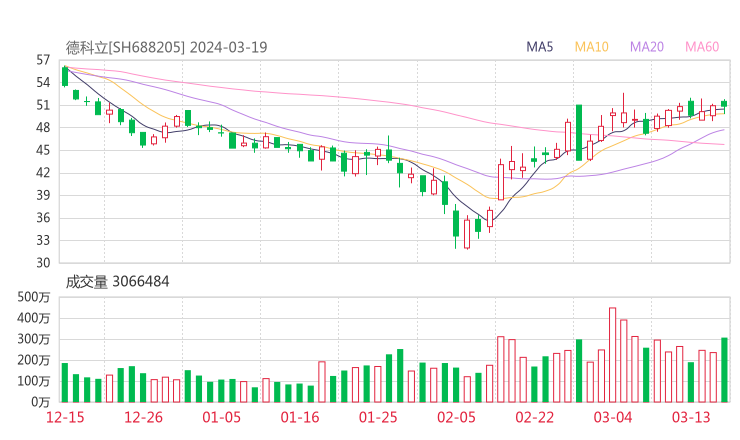Select the 03-13 date axis label
This screenshot has width=740, height=440.
[690, 416]
